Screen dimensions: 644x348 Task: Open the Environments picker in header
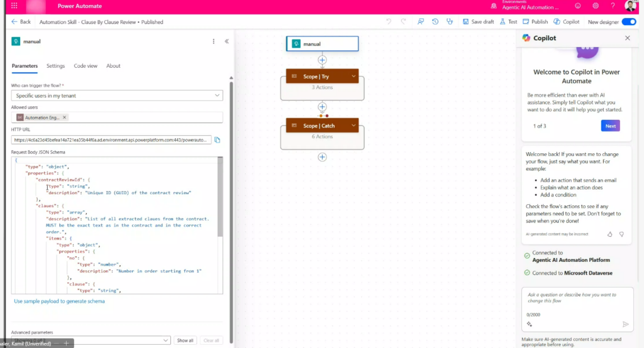coord(525,5)
